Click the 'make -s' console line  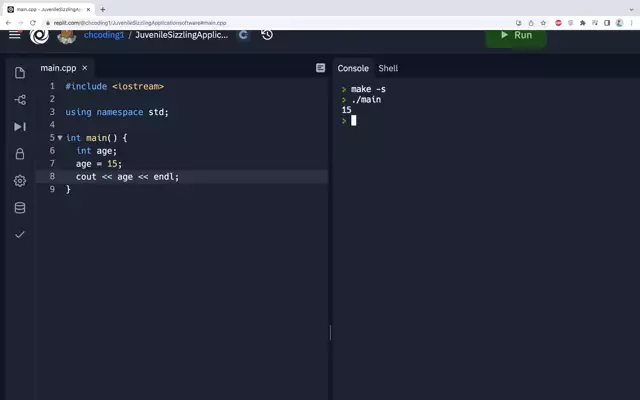368,89
